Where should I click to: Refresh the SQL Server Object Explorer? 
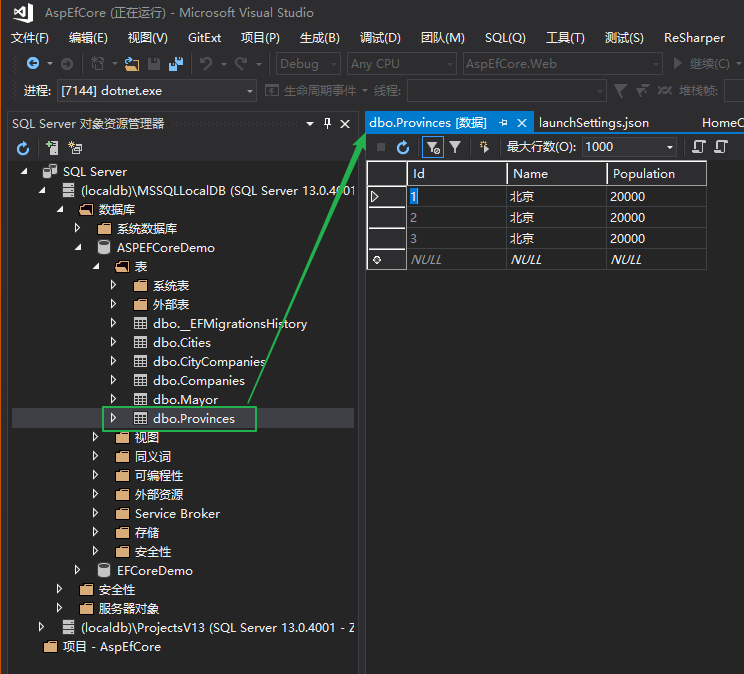click(x=23, y=149)
